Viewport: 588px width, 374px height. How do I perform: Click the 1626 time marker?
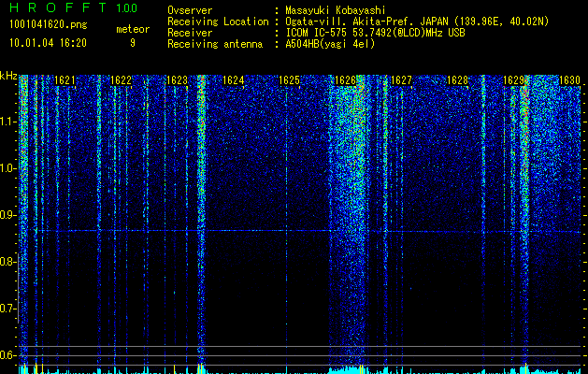[345, 80]
